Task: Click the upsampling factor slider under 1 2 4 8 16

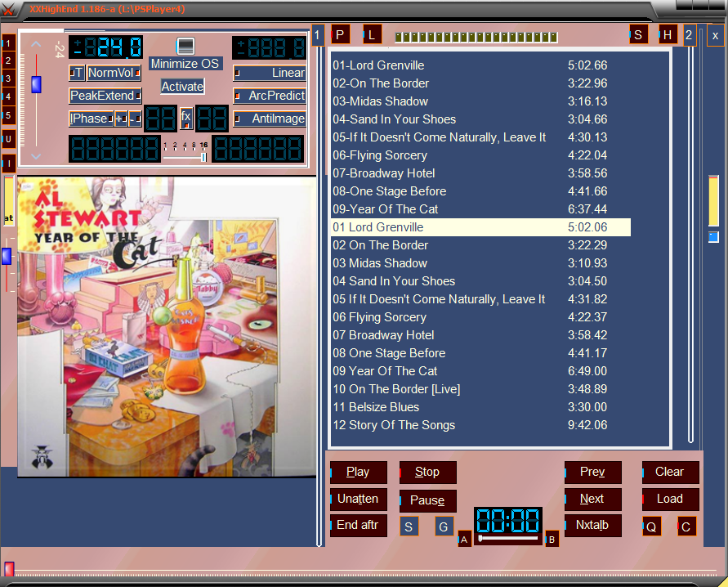Action: pyautogui.click(x=185, y=158)
